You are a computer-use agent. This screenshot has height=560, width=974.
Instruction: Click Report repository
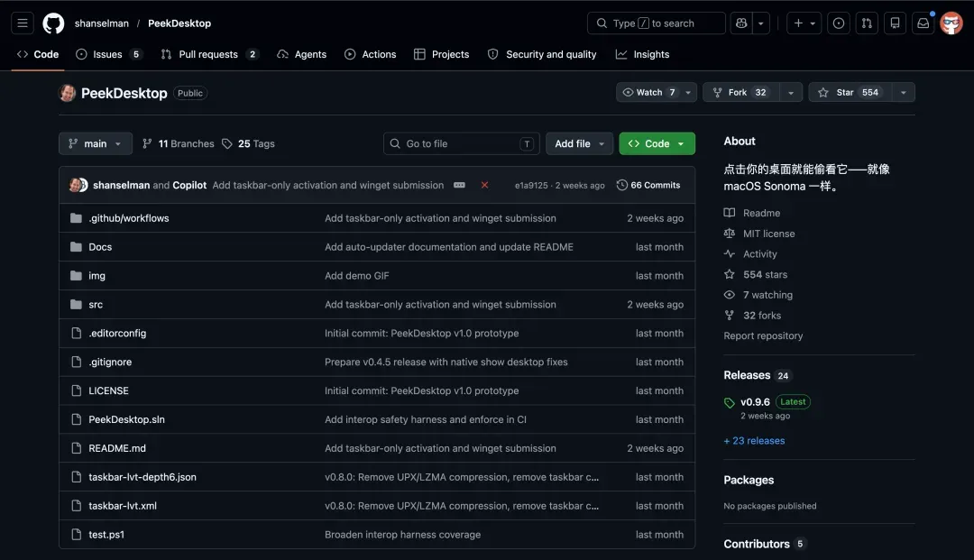click(x=763, y=335)
